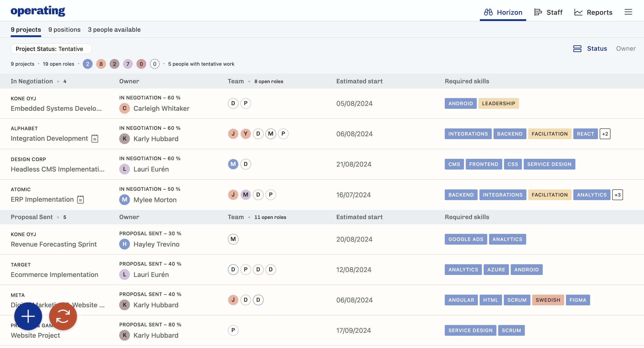Click the blue role count circle showing 2
This screenshot has width=644, height=348.
coord(87,64)
